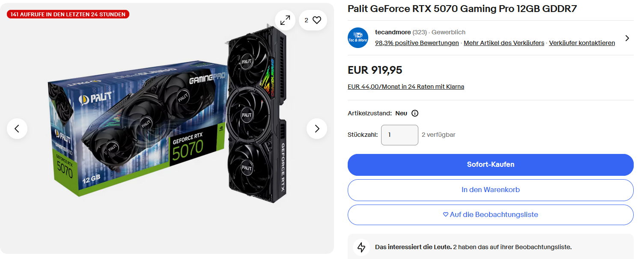Open the tecandmore seller profile link
Viewport: 644px width, 259px height.
pyautogui.click(x=393, y=32)
